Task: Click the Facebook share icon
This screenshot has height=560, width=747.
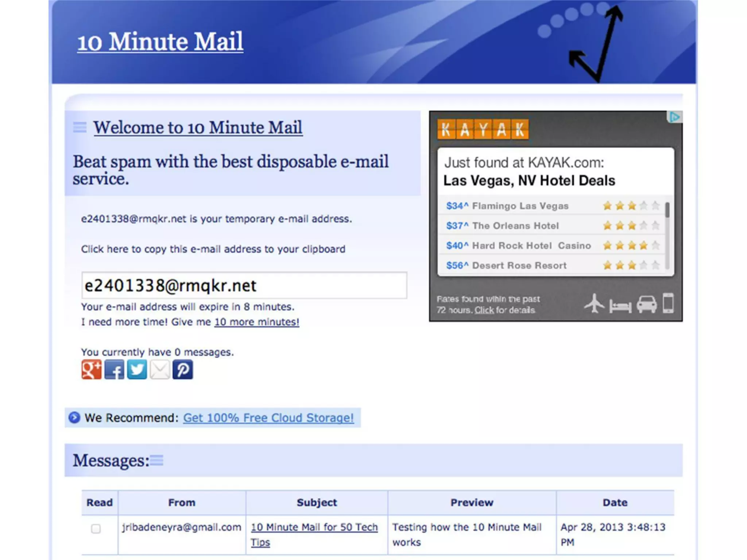Action: click(114, 370)
